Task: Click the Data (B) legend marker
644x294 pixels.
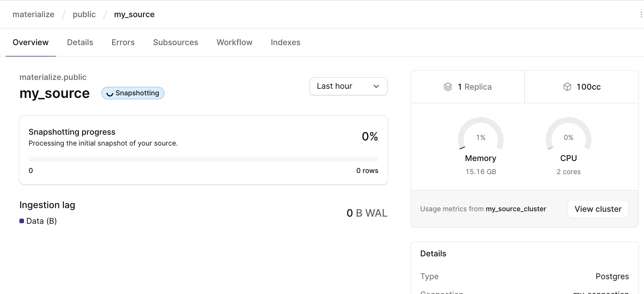Action: pyautogui.click(x=21, y=221)
